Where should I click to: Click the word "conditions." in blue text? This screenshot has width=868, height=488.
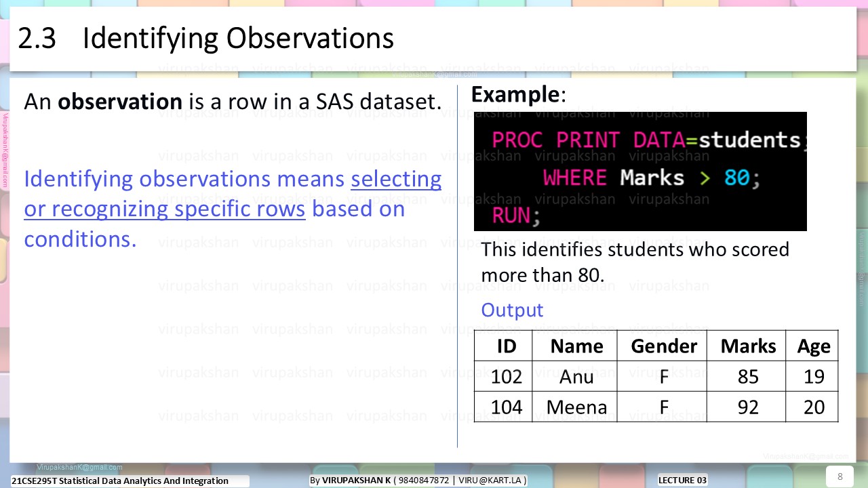[80, 239]
